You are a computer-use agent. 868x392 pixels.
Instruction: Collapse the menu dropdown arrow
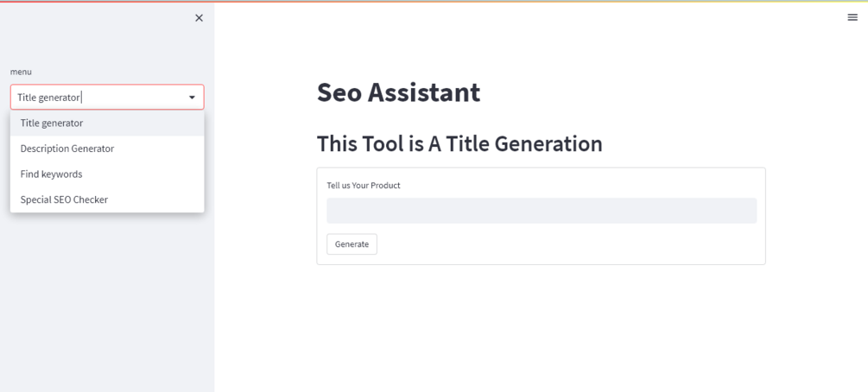coord(192,98)
